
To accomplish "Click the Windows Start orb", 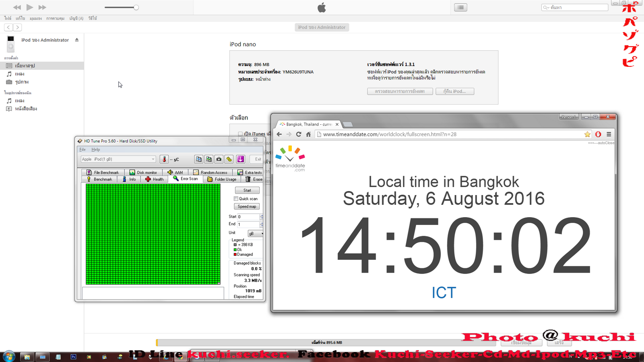I will click(9, 356).
